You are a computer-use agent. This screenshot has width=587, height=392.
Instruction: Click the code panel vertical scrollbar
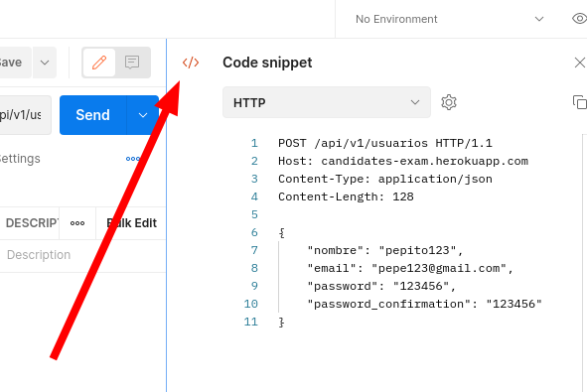[584, 262]
